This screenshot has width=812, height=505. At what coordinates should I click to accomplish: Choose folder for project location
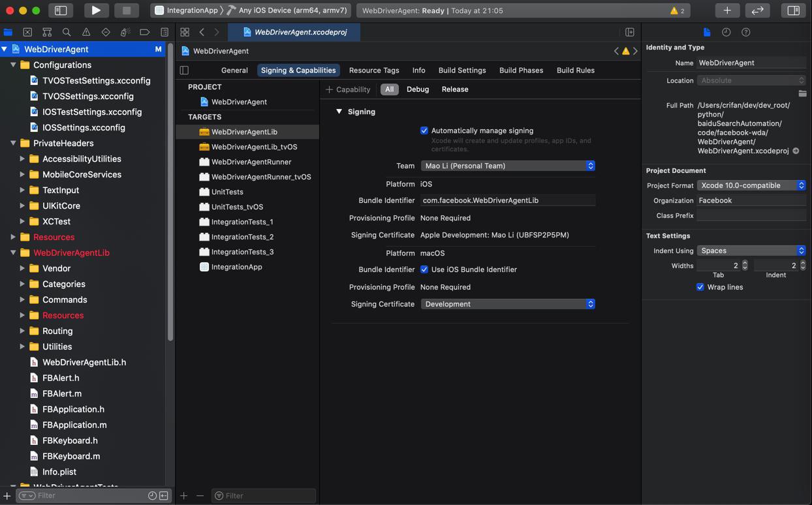pos(802,94)
